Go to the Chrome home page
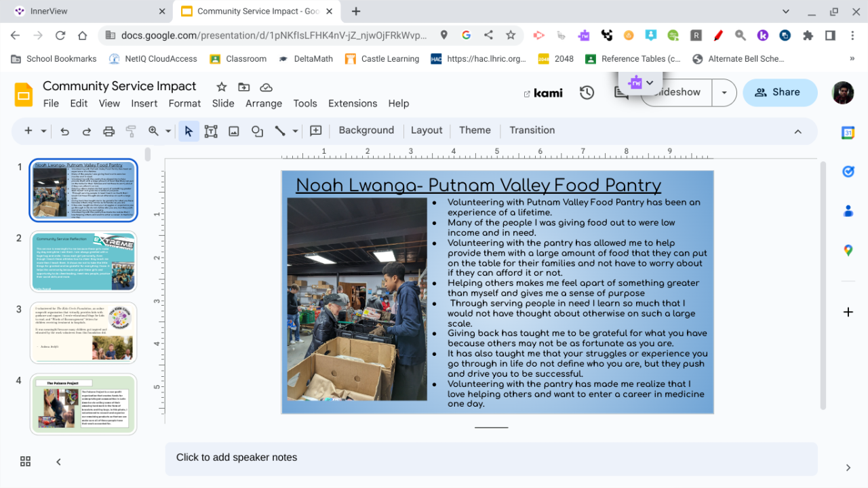The width and height of the screenshot is (868, 488). (x=83, y=35)
